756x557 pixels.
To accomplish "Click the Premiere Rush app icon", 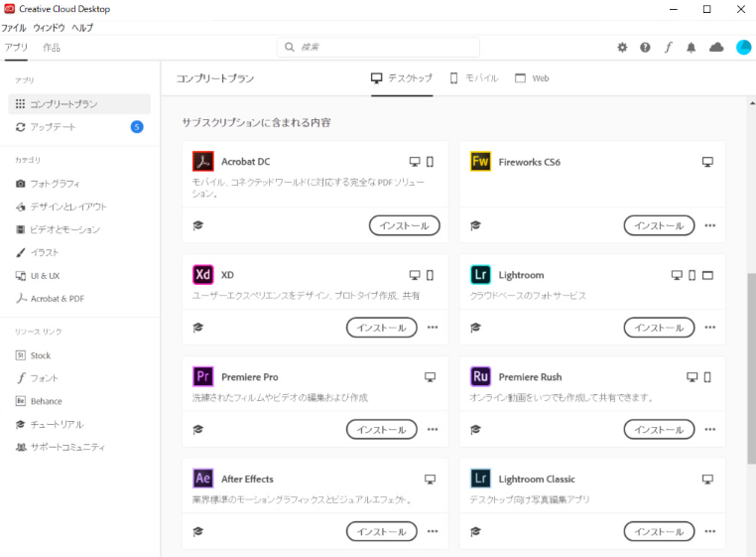I will click(480, 376).
